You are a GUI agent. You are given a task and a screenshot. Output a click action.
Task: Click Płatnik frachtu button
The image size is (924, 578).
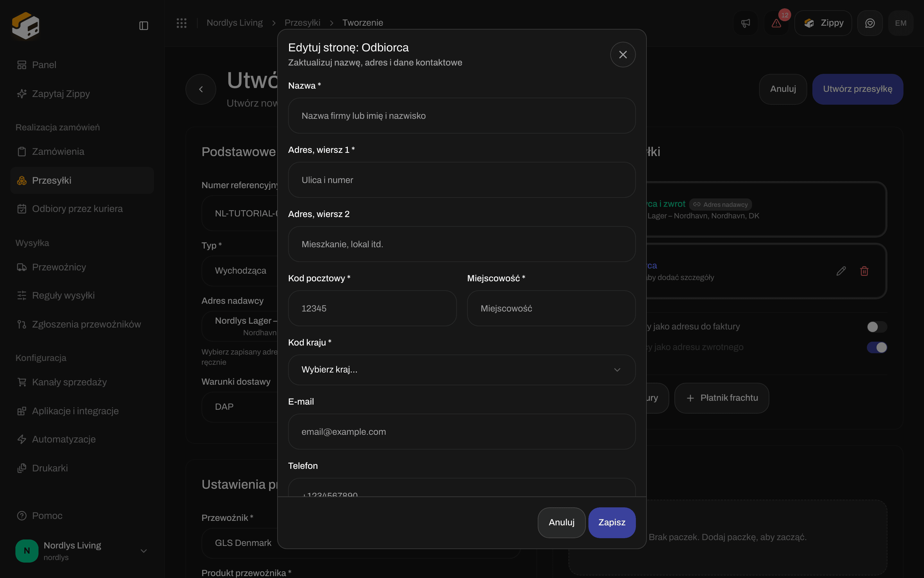coord(722,398)
